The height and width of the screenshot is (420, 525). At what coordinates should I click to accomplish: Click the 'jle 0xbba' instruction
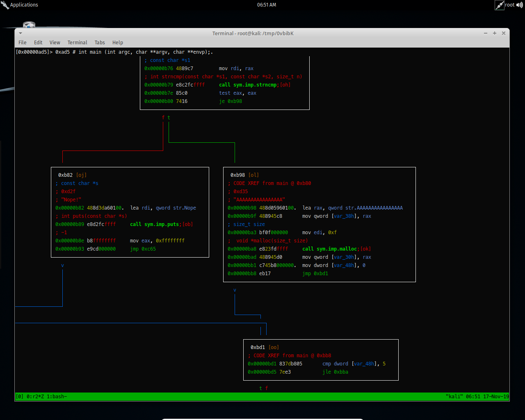click(x=335, y=372)
